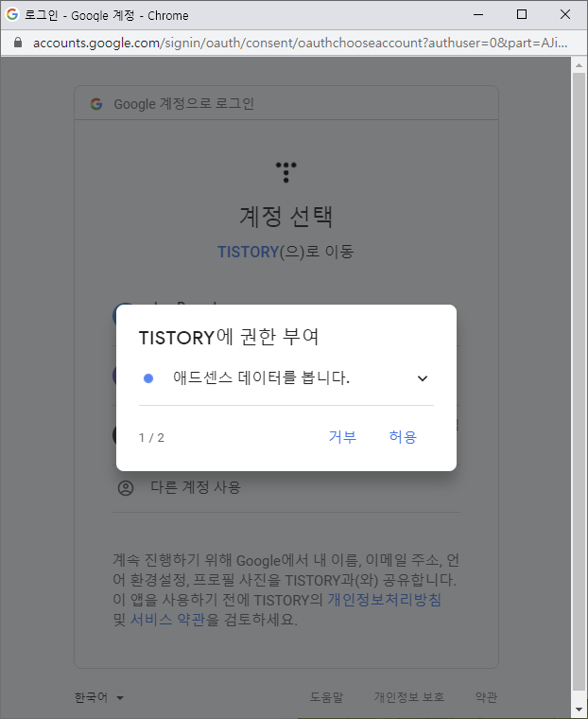This screenshot has height=719, width=588.
Task: Click the 거부 (Deny) button
Action: [x=342, y=436]
